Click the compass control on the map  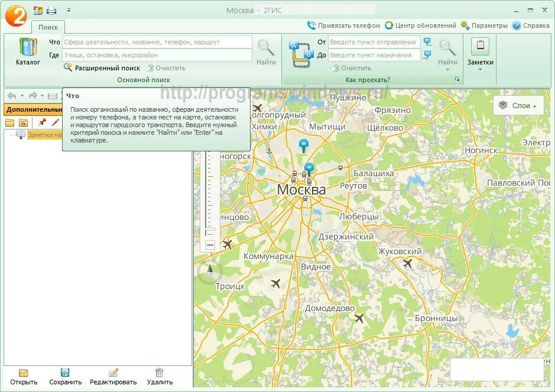tap(210, 272)
